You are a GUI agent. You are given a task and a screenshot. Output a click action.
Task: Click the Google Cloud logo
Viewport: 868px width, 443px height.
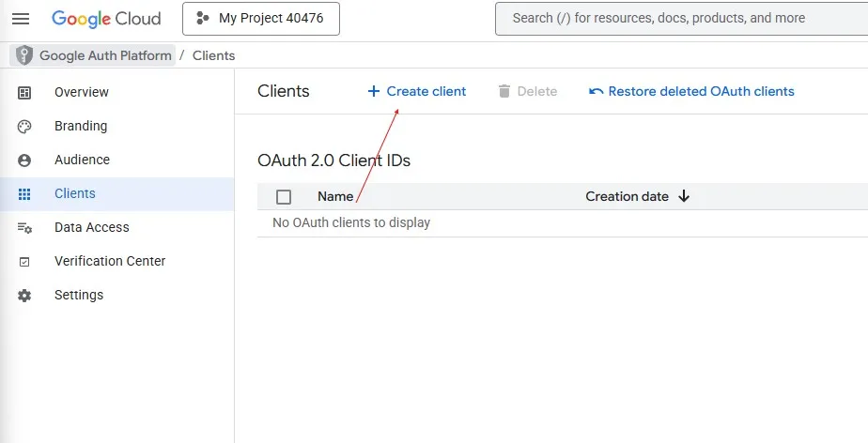pyautogui.click(x=106, y=19)
